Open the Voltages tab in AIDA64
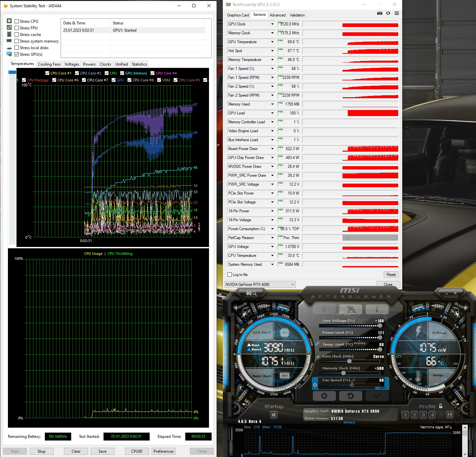This screenshot has width=476, height=457. [x=72, y=64]
